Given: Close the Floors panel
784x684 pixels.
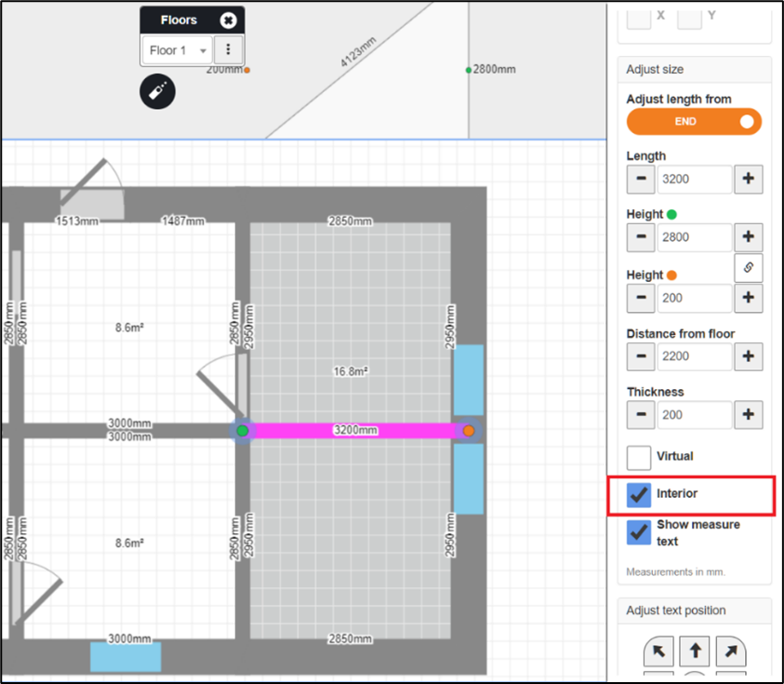Looking at the screenshot, I should coord(229,20).
